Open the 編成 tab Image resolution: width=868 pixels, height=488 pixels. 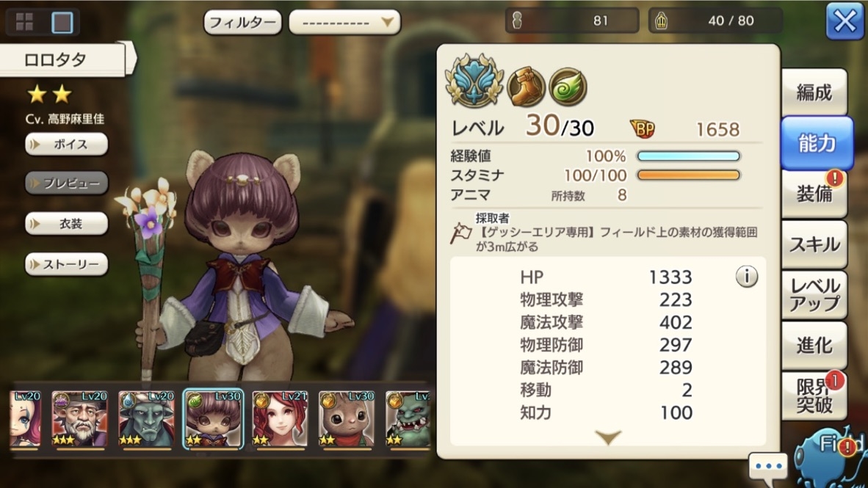(x=814, y=92)
